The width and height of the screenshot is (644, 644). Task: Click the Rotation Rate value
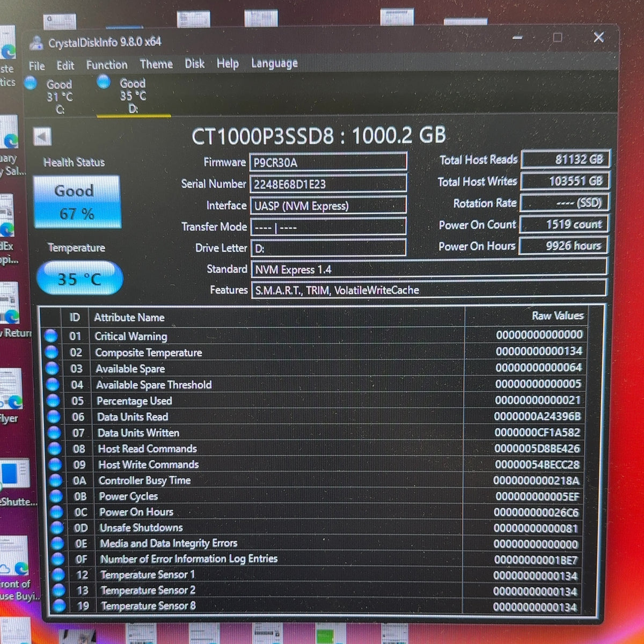(565, 203)
